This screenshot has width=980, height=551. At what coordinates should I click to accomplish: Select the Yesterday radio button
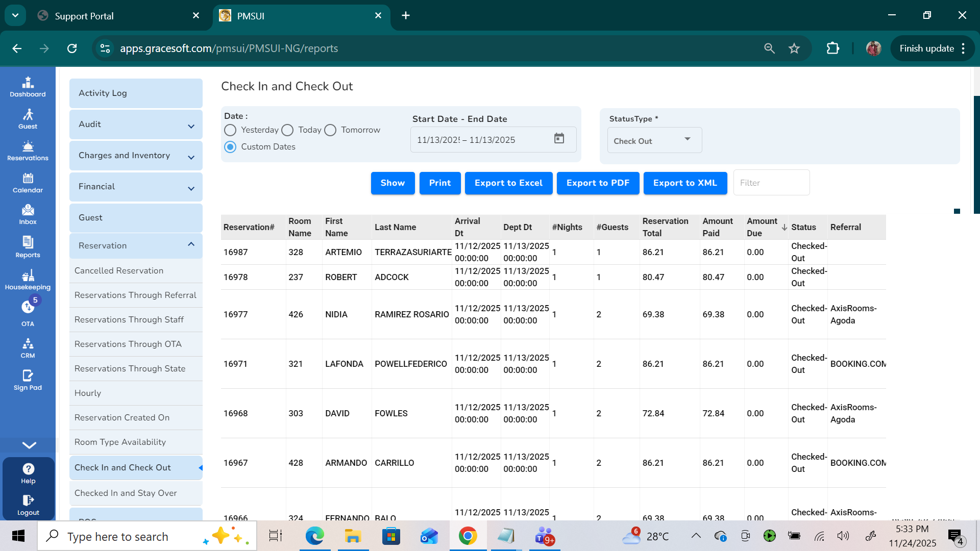(x=230, y=130)
